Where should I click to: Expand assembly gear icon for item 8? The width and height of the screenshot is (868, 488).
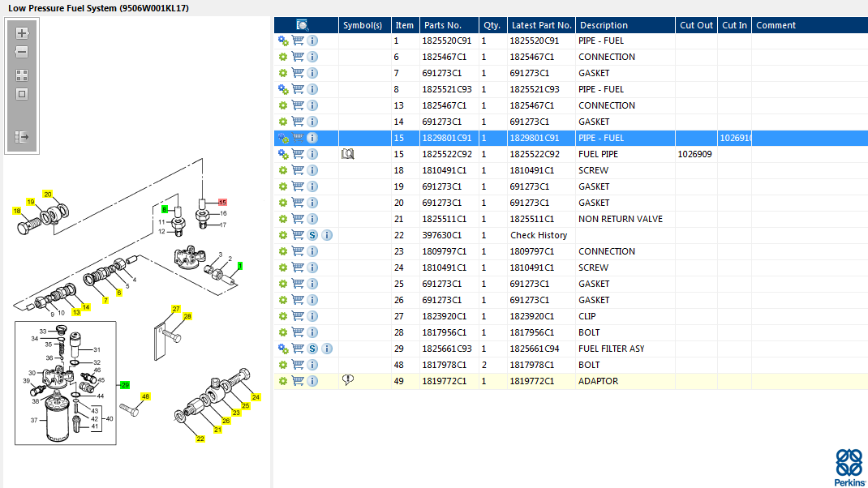click(283, 89)
